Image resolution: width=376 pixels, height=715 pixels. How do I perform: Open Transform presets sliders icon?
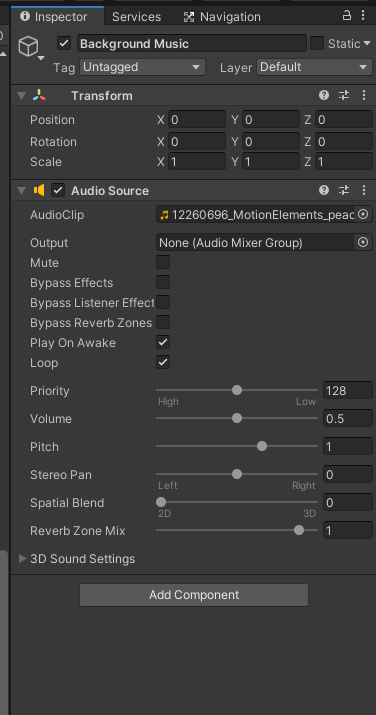click(x=344, y=95)
